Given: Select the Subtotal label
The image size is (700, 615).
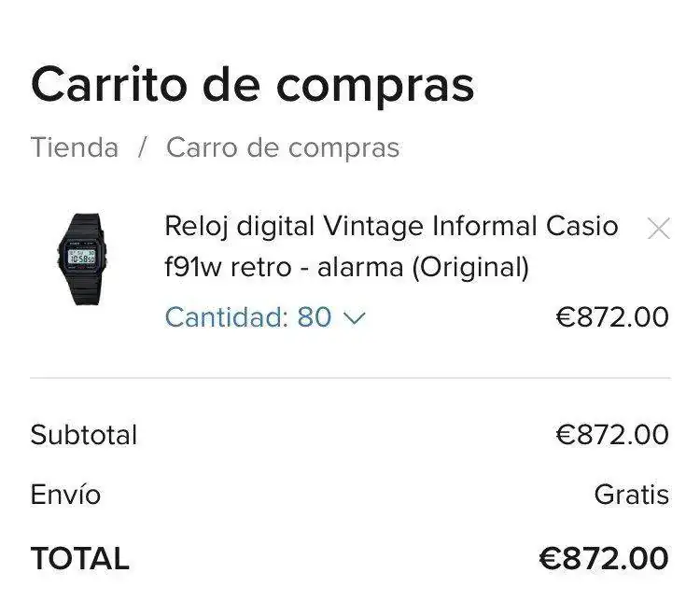Looking at the screenshot, I should (x=84, y=435).
